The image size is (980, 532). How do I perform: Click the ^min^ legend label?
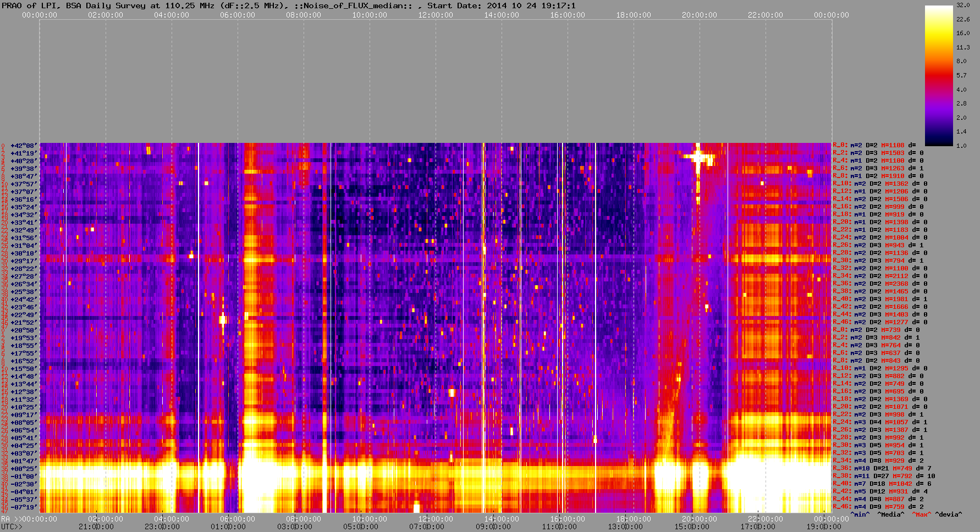(860, 514)
